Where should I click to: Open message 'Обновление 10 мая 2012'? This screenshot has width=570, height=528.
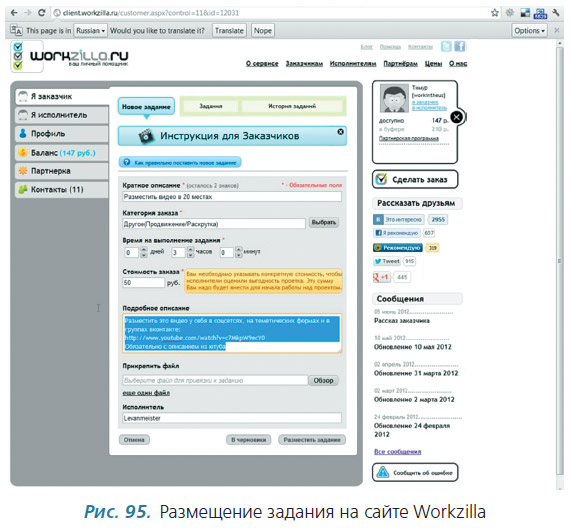pos(413,347)
